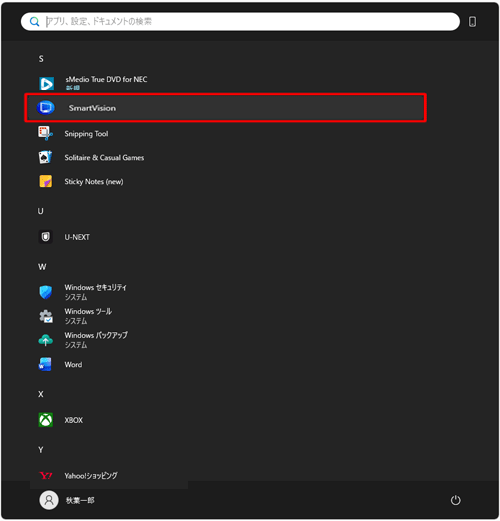The width and height of the screenshot is (500, 521).
Task: Click the Sticky Notes (new) icon
Action: [46, 181]
